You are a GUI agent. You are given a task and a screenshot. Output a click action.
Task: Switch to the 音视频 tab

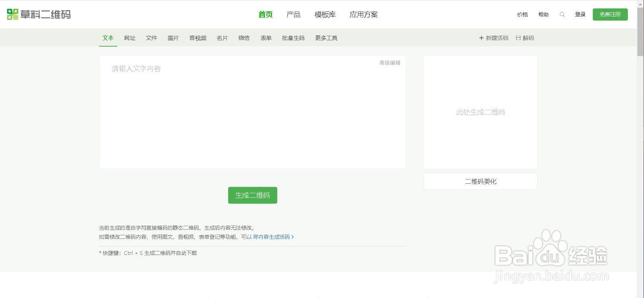click(x=198, y=38)
